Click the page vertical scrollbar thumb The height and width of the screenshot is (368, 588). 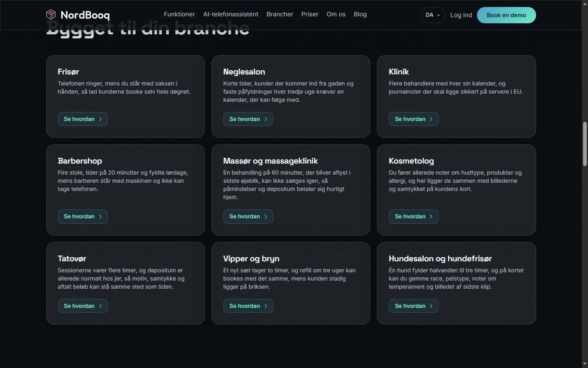pyautogui.click(x=585, y=144)
